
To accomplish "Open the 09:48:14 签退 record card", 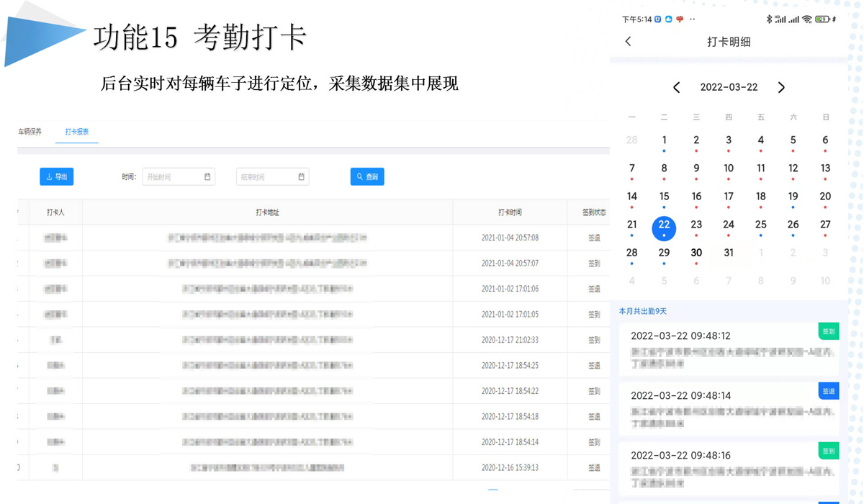I will point(727,408).
